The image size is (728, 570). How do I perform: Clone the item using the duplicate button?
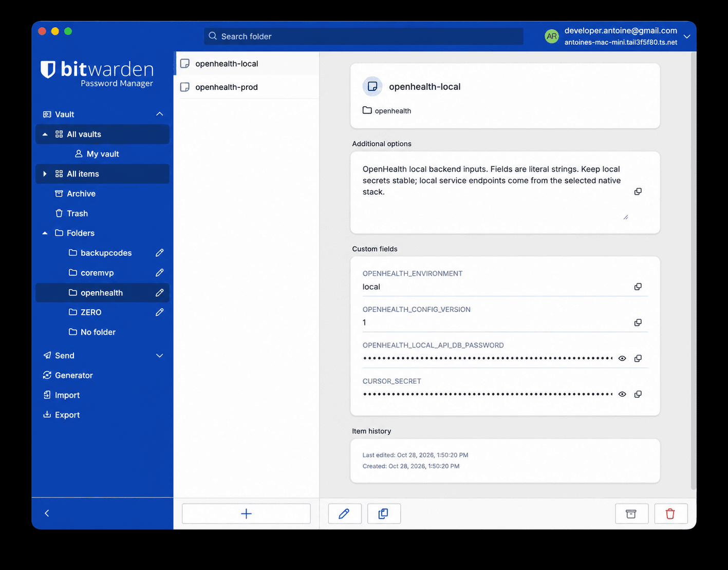point(384,514)
